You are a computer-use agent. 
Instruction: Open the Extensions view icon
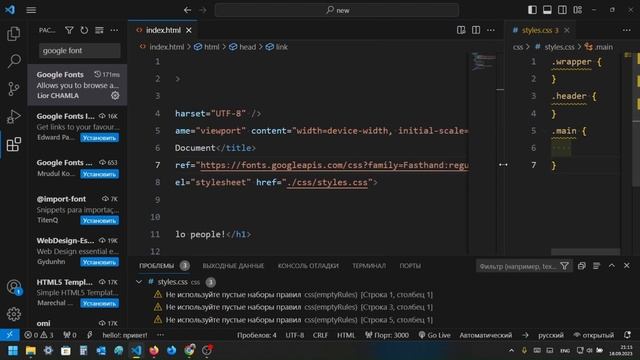point(14,144)
